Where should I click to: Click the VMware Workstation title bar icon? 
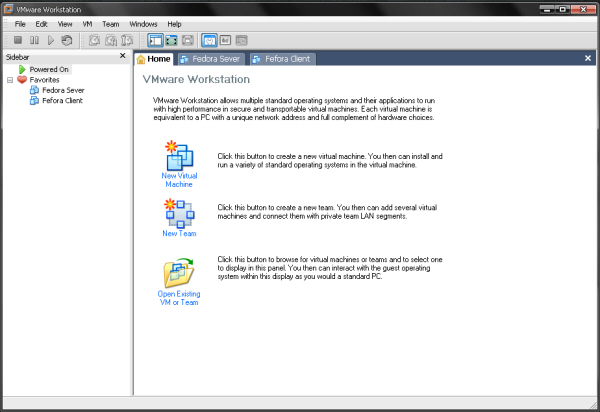coord(8,9)
